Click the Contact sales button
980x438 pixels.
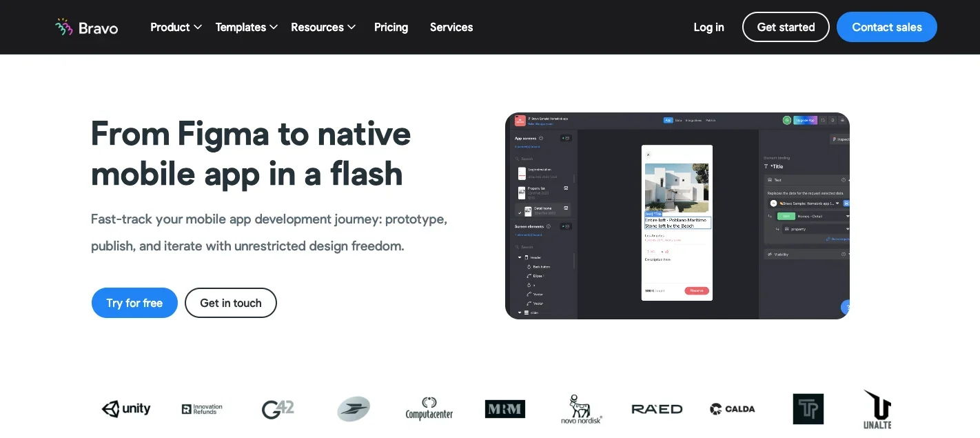(x=886, y=28)
